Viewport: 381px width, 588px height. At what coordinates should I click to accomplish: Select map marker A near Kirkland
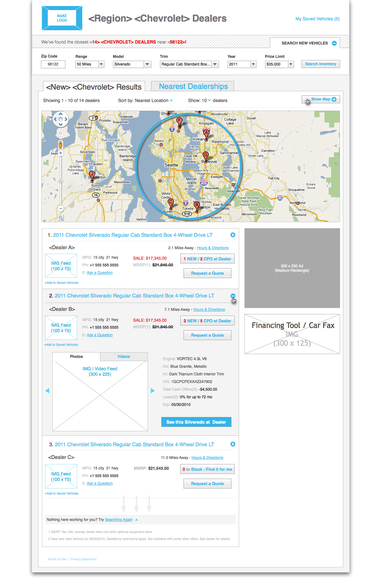206,134
